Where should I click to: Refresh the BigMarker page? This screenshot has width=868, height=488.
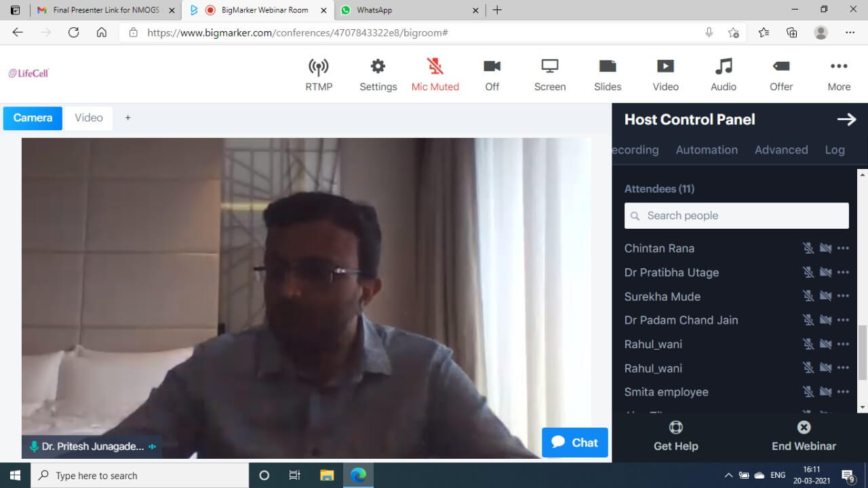coord(73,33)
